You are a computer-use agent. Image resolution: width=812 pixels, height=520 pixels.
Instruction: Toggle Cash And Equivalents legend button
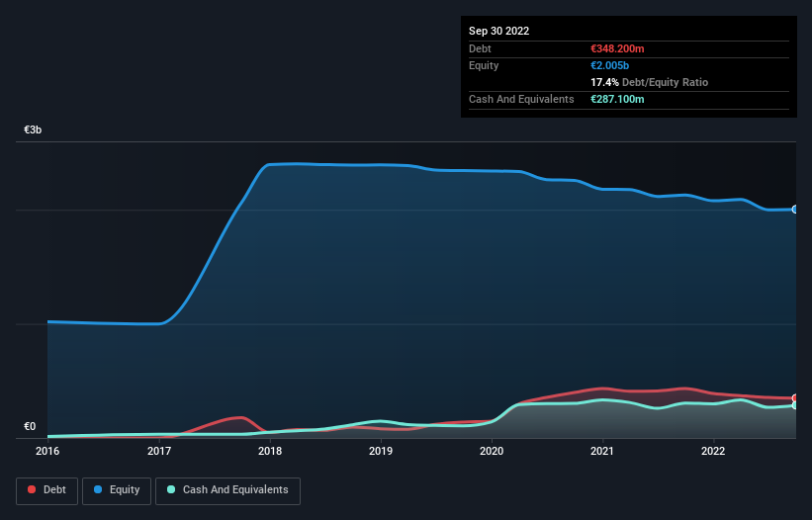point(227,490)
